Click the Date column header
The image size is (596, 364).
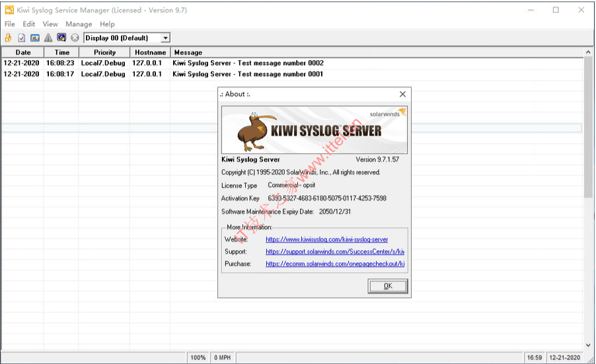(23, 52)
